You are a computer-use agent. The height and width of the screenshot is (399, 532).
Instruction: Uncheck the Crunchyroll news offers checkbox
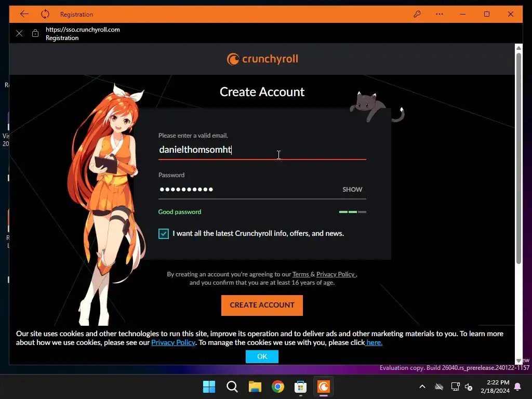click(x=164, y=233)
